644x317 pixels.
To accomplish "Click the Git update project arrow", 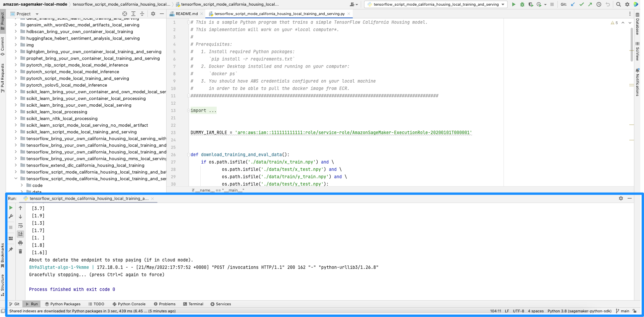I will coord(573,4).
